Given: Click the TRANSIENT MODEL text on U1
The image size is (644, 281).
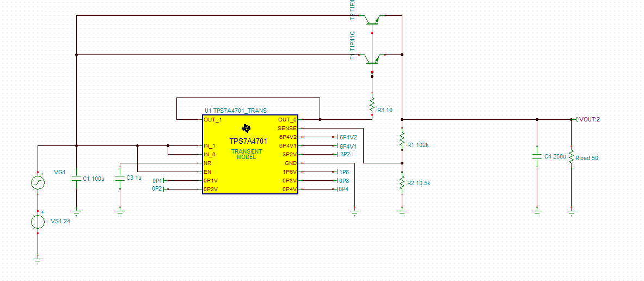Looking at the screenshot, I should pyautogui.click(x=247, y=154).
